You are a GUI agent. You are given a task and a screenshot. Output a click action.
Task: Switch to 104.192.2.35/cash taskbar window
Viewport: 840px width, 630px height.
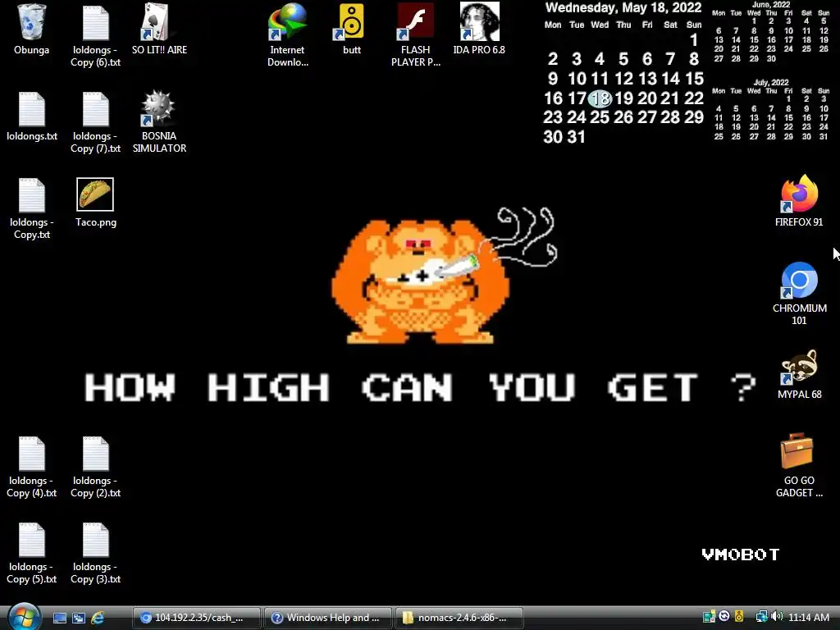tap(197, 618)
